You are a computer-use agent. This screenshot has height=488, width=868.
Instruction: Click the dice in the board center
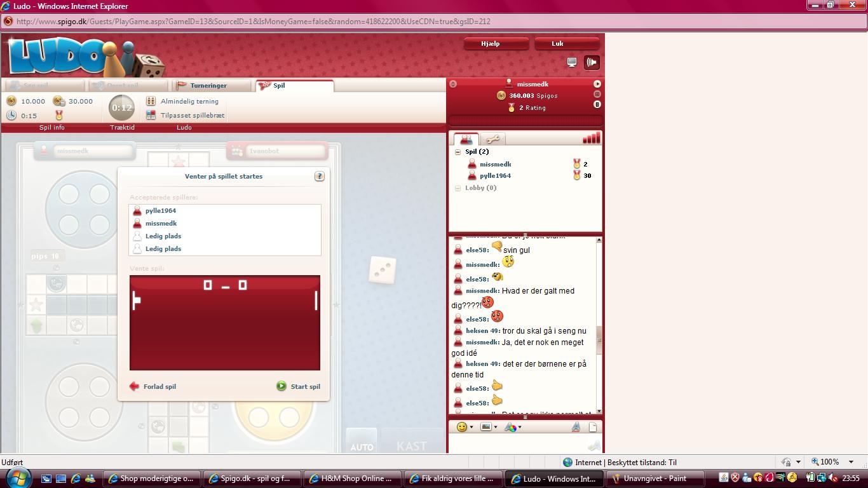point(383,271)
